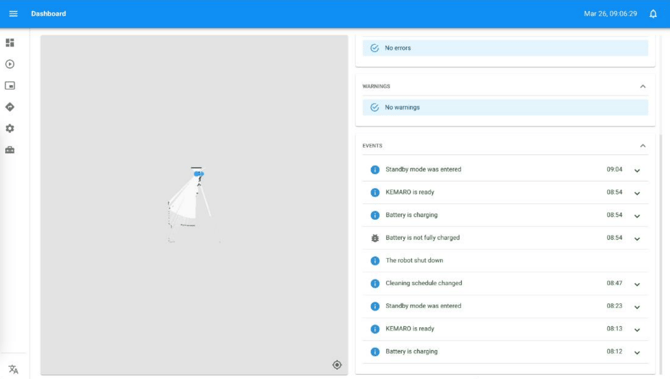This screenshot has height=379, width=670.
Task: Click the 08:47 timestamp
Action: [x=614, y=283]
